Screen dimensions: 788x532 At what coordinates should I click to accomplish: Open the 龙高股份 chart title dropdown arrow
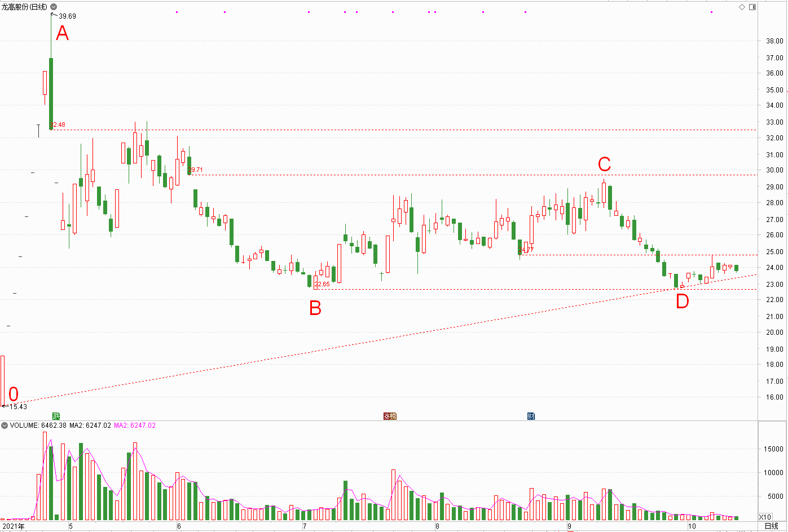(54, 7)
